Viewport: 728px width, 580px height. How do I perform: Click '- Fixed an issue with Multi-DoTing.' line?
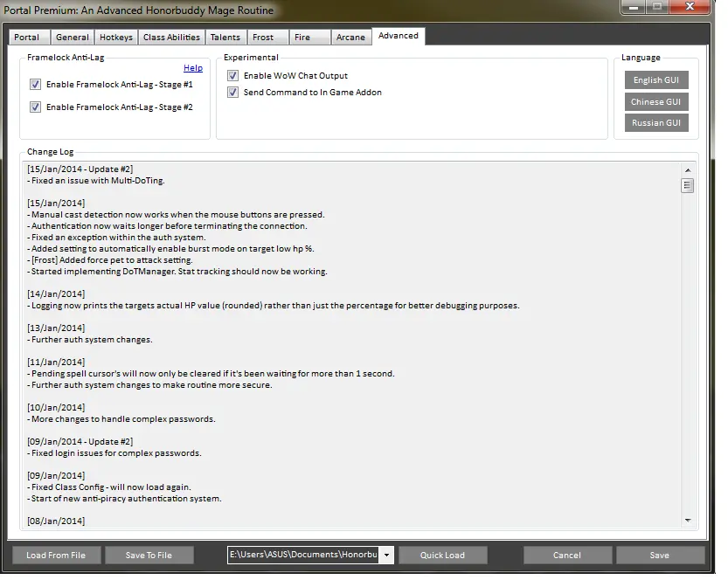tap(96, 181)
